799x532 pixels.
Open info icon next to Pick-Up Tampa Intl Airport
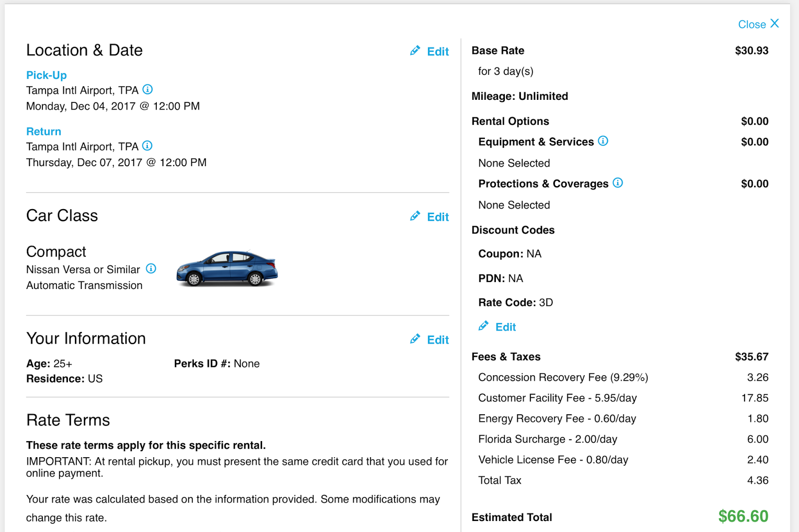pyautogui.click(x=148, y=89)
